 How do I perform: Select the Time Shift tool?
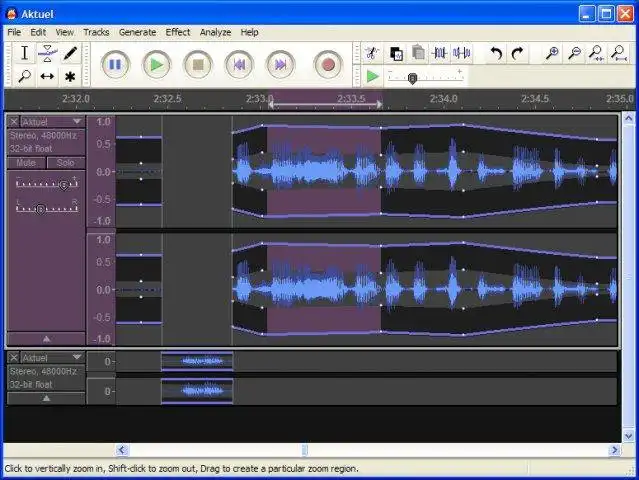click(47, 76)
